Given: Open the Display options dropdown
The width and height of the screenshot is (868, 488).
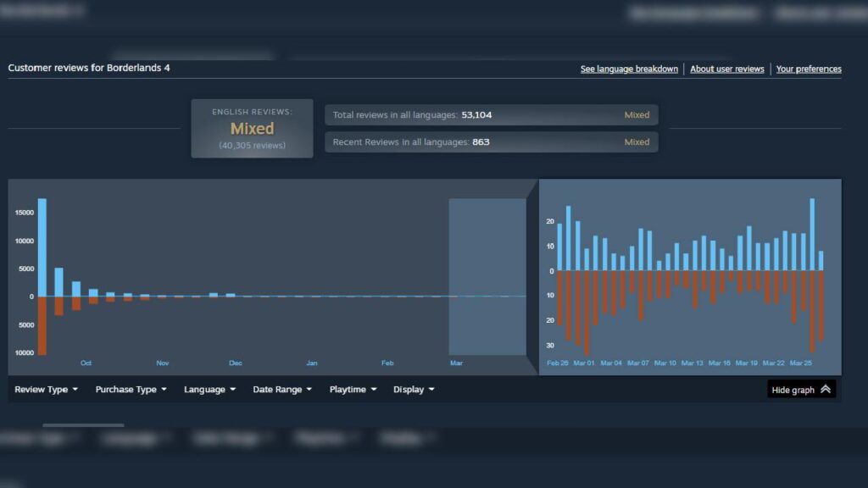Looking at the screenshot, I should pyautogui.click(x=414, y=390).
